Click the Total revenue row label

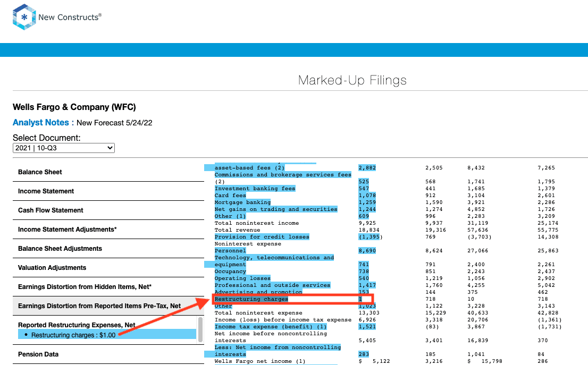click(x=237, y=230)
